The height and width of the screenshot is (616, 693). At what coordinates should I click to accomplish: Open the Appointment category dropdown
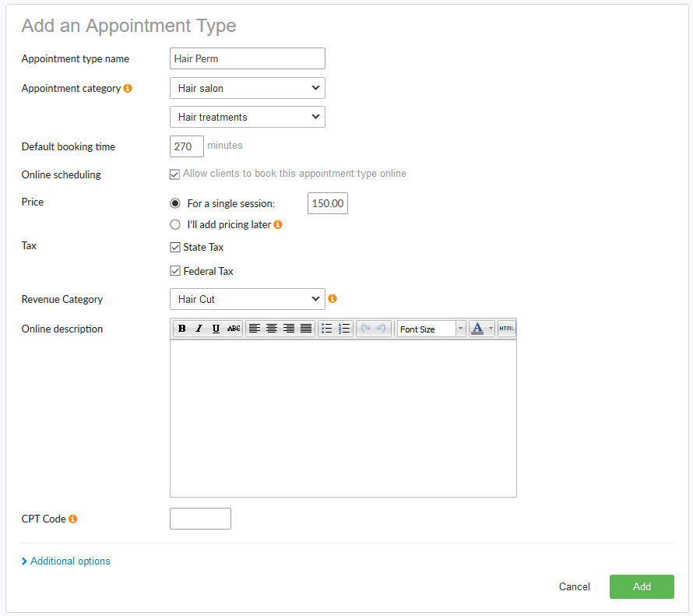tap(247, 88)
